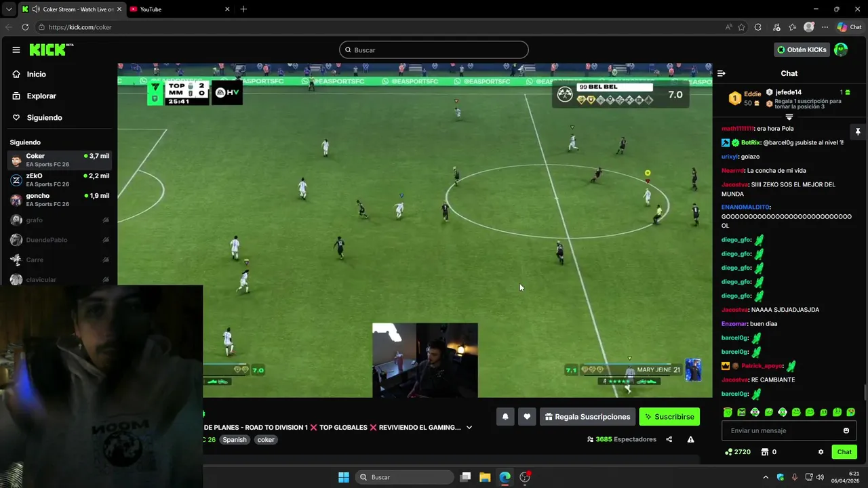Insert the angry square-face emote
The width and height of the screenshot is (868, 488).
coord(741,412)
